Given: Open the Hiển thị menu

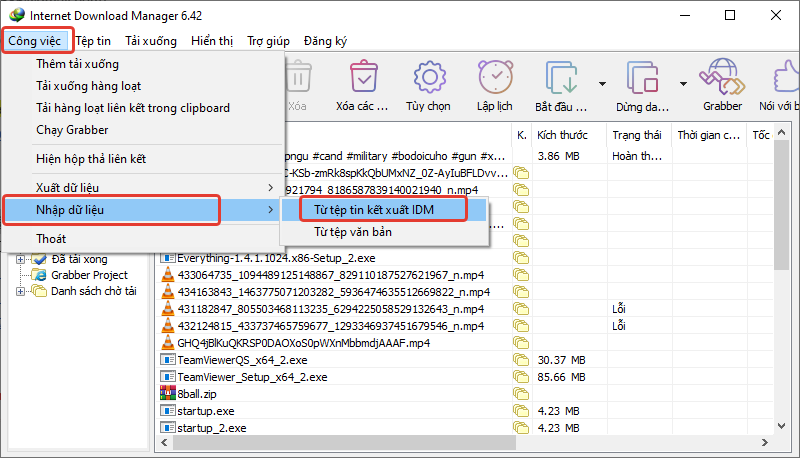Looking at the screenshot, I should 212,41.
